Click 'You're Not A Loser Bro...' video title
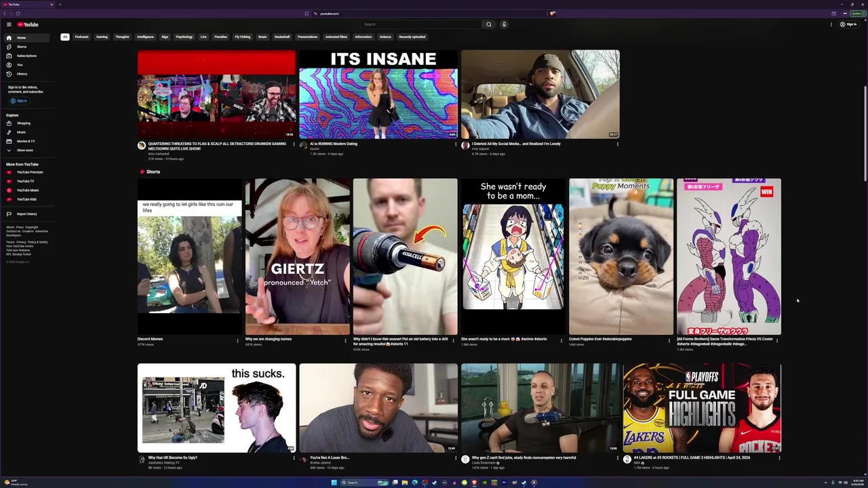Screen dimensions: 868x488 (x=330, y=457)
